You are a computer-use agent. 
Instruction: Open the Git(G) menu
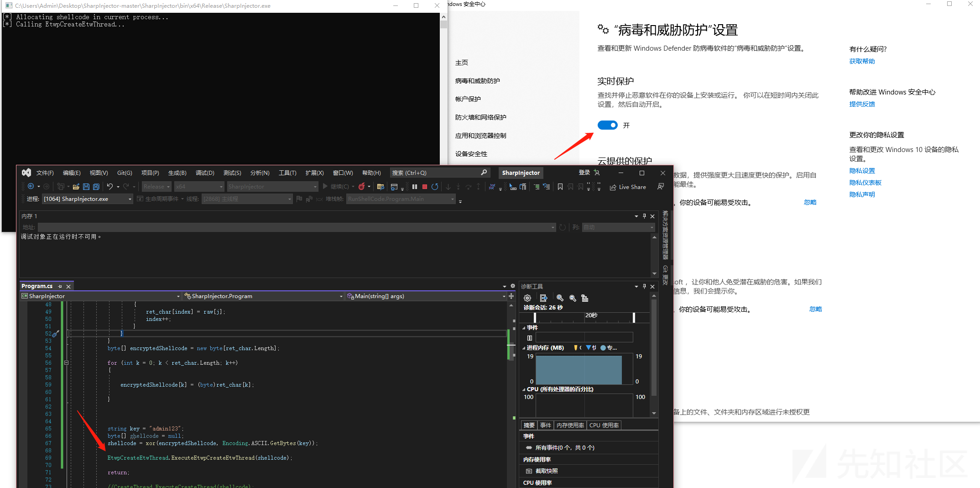coord(125,173)
